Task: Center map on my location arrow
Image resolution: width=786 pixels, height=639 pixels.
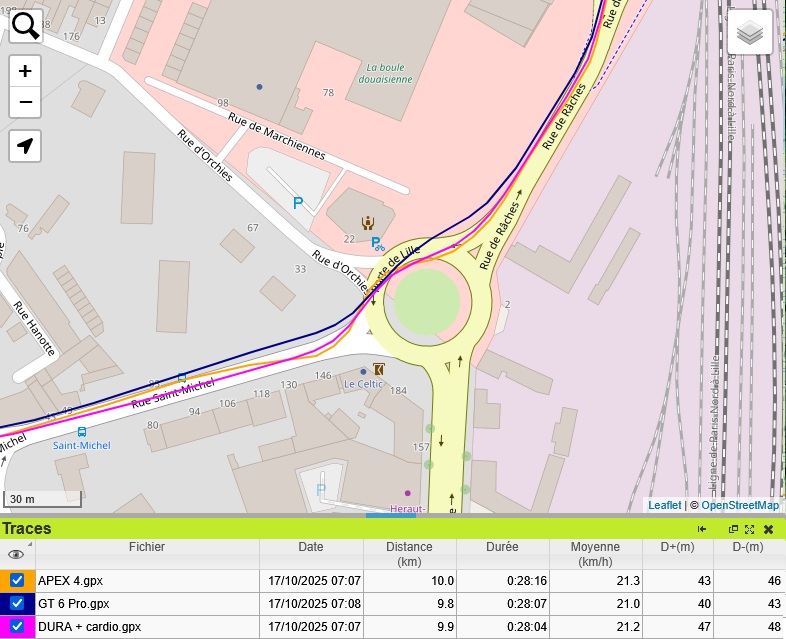Action: pos(25,146)
